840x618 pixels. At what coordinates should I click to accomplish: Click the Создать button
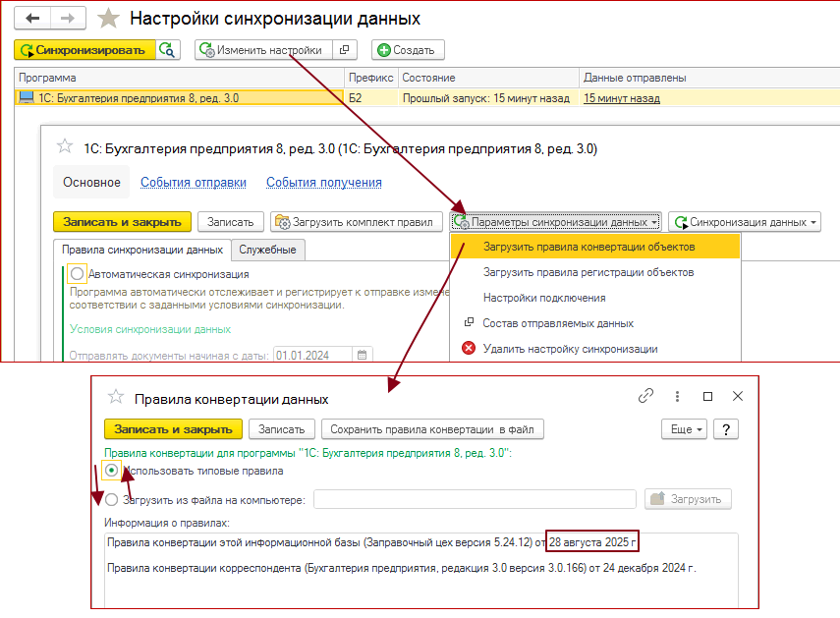[408, 50]
